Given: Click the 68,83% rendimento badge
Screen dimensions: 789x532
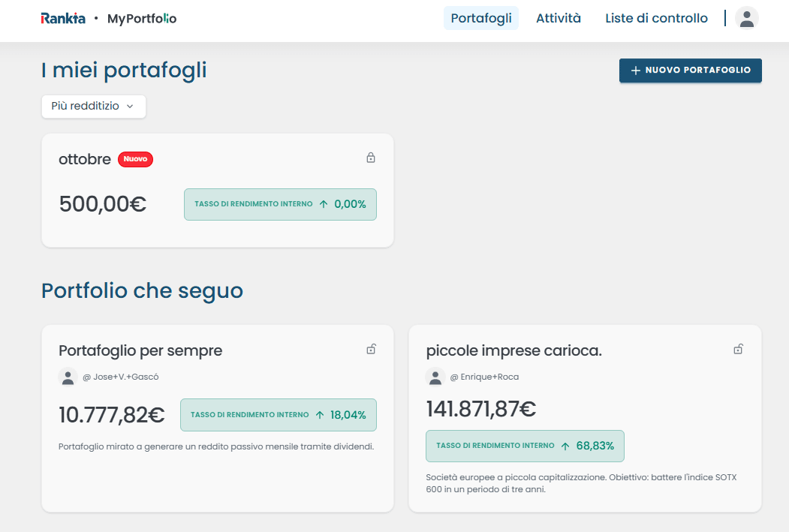Looking at the screenshot, I should (x=524, y=445).
